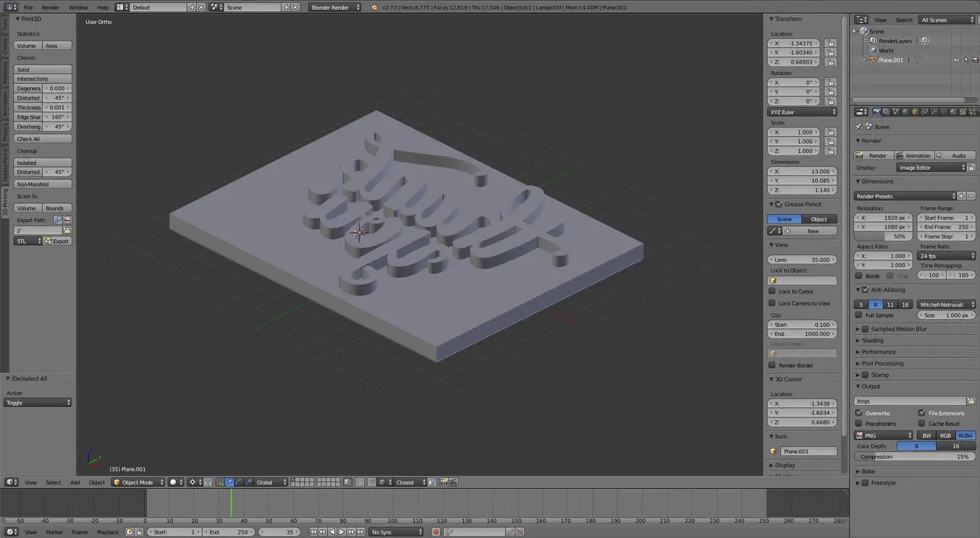Click the World properties globe icon
The width and height of the screenshot is (980, 538).
pos(905,112)
